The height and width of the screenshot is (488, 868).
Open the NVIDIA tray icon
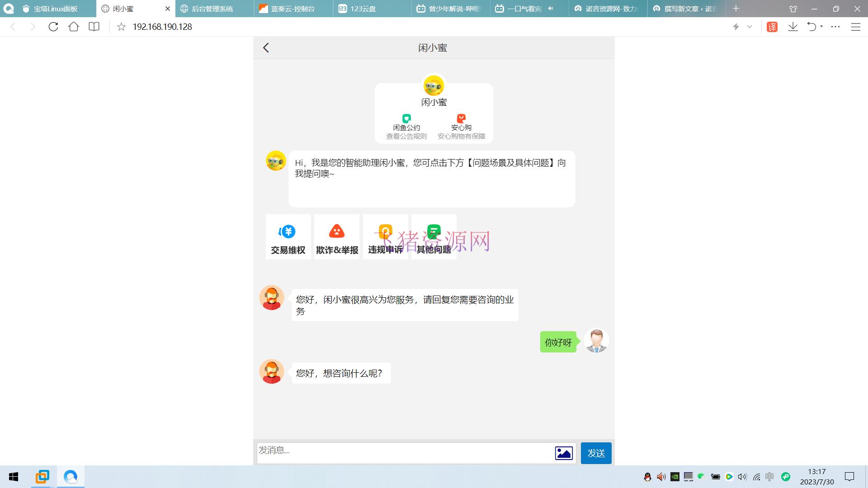(675, 476)
